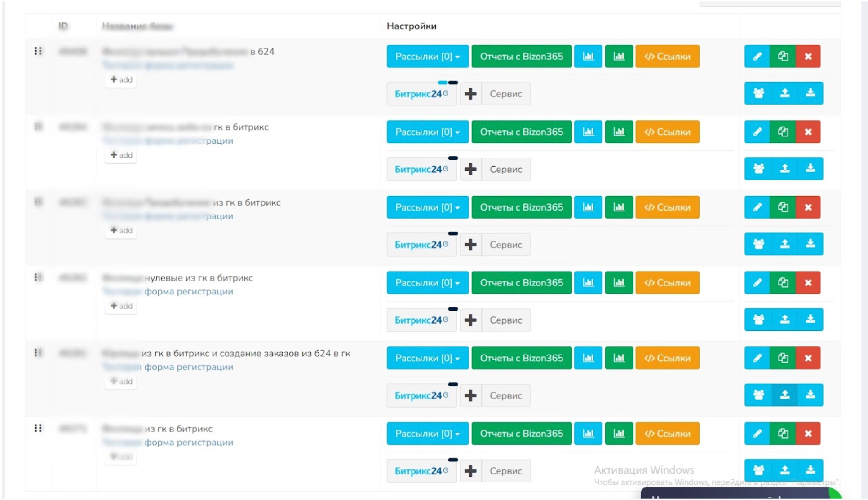Click the blue chart icon in first row
The image size is (868, 500).
tap(588, 57)
